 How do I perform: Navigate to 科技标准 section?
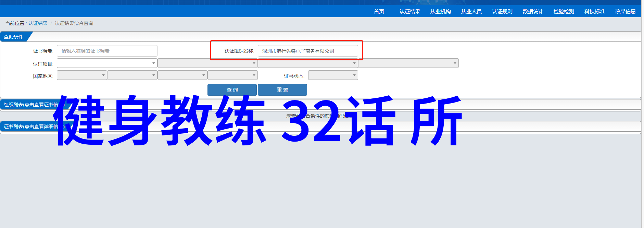click(594, 12)
